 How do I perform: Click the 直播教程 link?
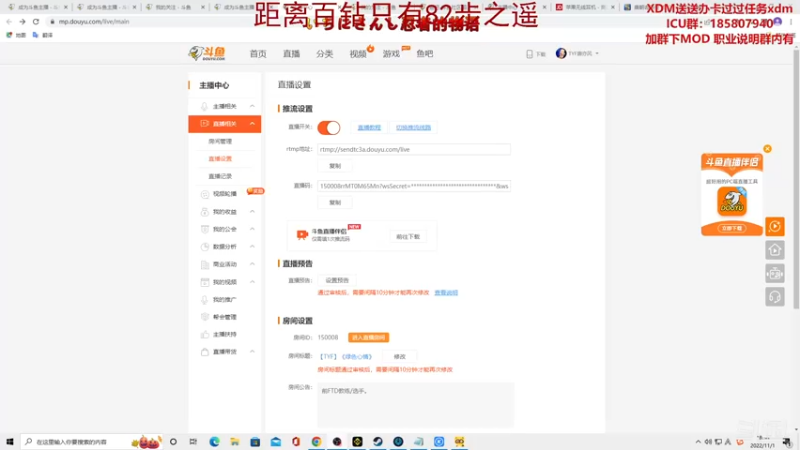pos(369,128)
